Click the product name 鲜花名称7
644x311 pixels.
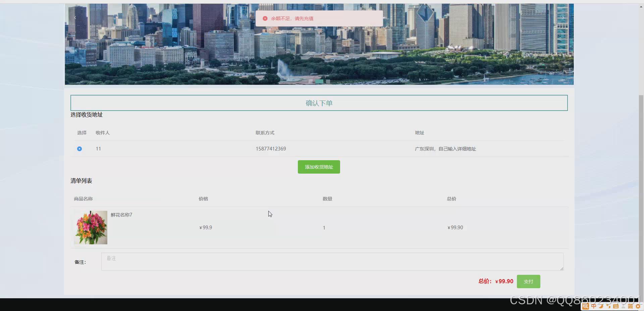coord(121,215)
